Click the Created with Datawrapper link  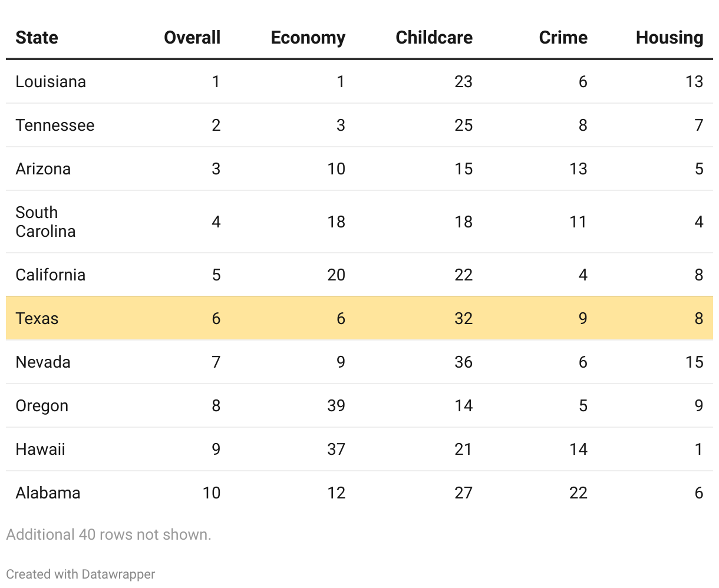(81, 574)
